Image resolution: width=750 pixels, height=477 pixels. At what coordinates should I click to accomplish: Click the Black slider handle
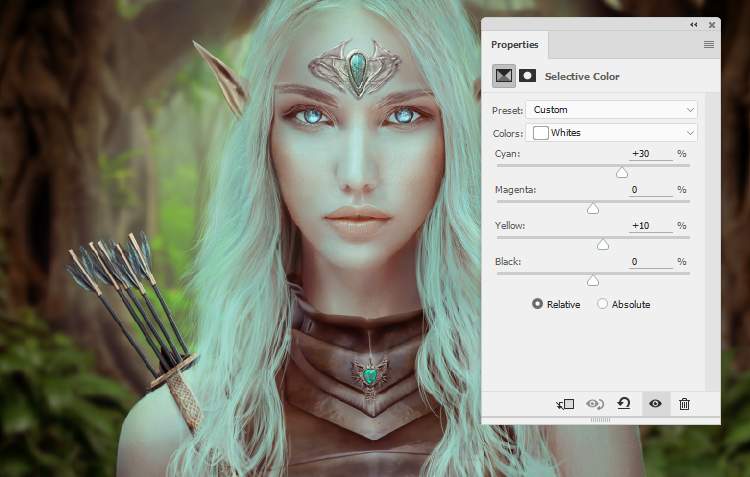click(x=593, y=280)
